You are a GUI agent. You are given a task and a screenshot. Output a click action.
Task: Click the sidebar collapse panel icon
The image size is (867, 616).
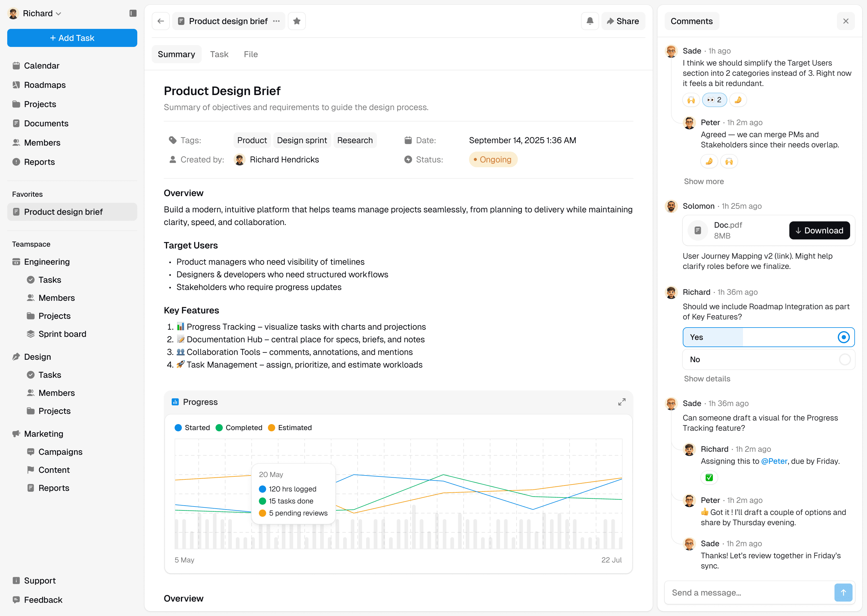click(133, 13)
